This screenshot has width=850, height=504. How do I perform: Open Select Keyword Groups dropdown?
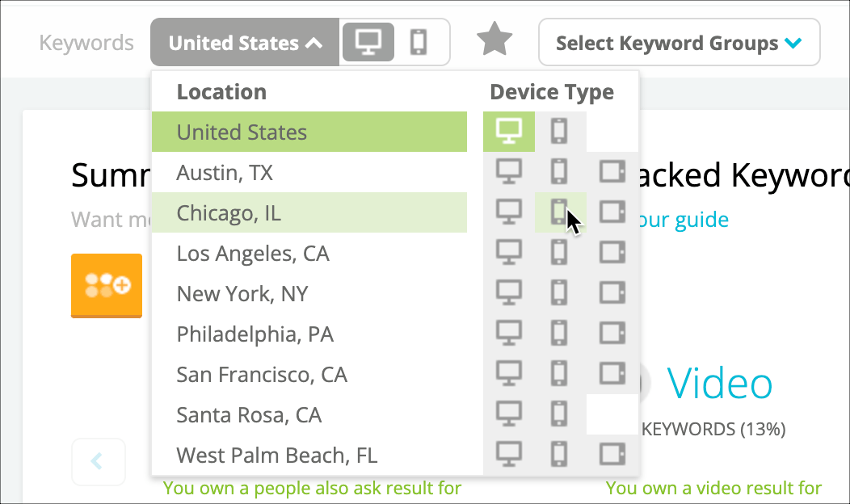[x=679, y=42]
